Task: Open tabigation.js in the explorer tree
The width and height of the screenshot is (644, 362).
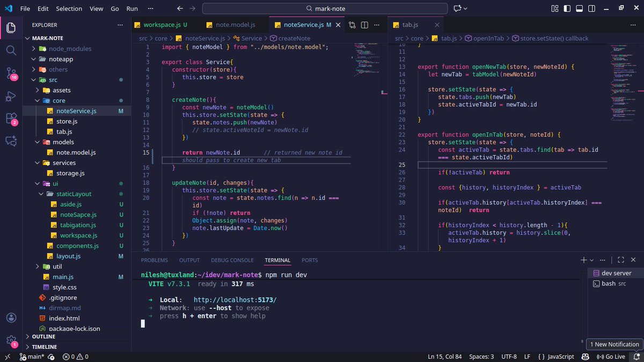Action: [77, 225]
